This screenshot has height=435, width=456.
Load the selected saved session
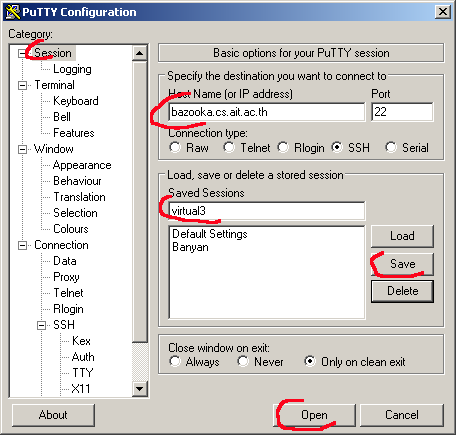click(x=402, y=236)
